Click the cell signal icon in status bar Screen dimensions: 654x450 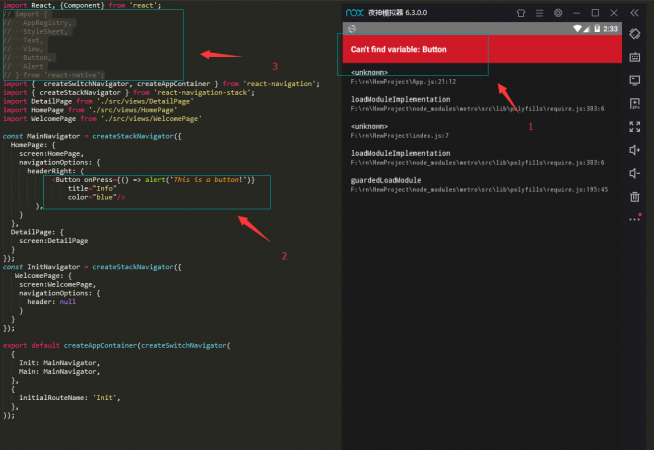point(586,29)
